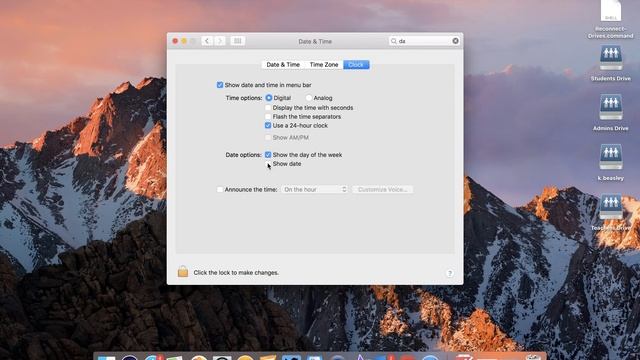Go back with the left chevron
Image resolution: width=640 pixels, height=360 pixels.
coord(207,41)
